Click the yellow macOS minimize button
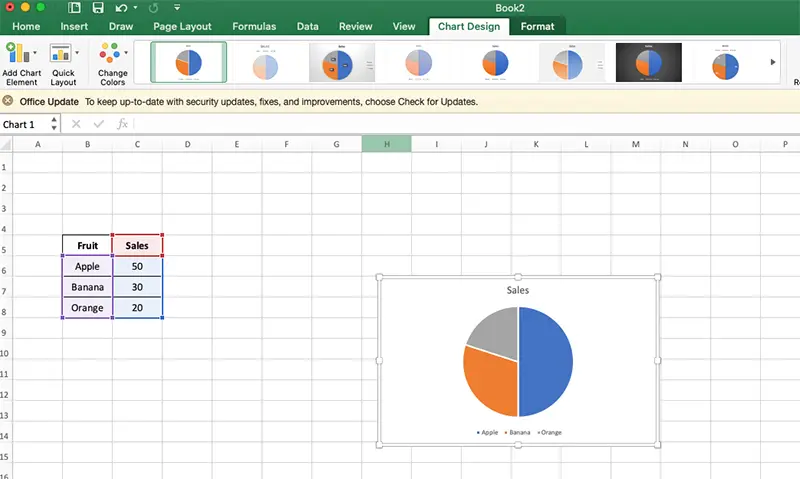The image size is (800, 479). click(x=25, y=7)
